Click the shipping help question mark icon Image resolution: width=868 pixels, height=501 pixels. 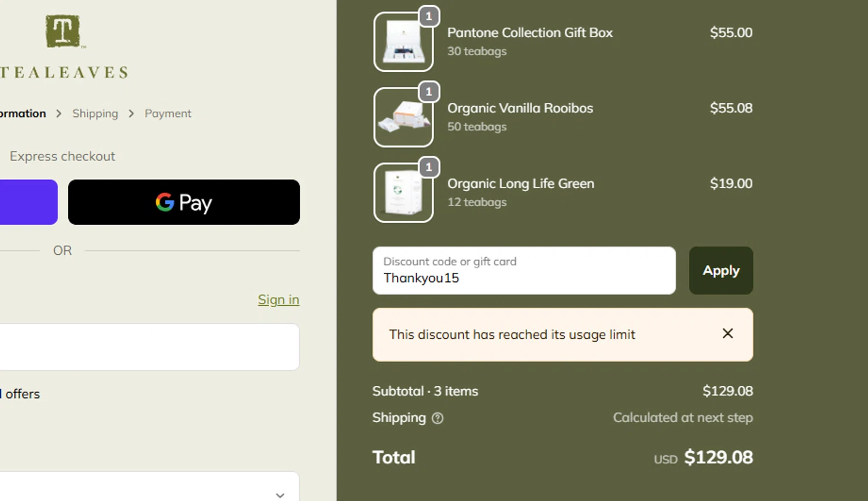437,418
